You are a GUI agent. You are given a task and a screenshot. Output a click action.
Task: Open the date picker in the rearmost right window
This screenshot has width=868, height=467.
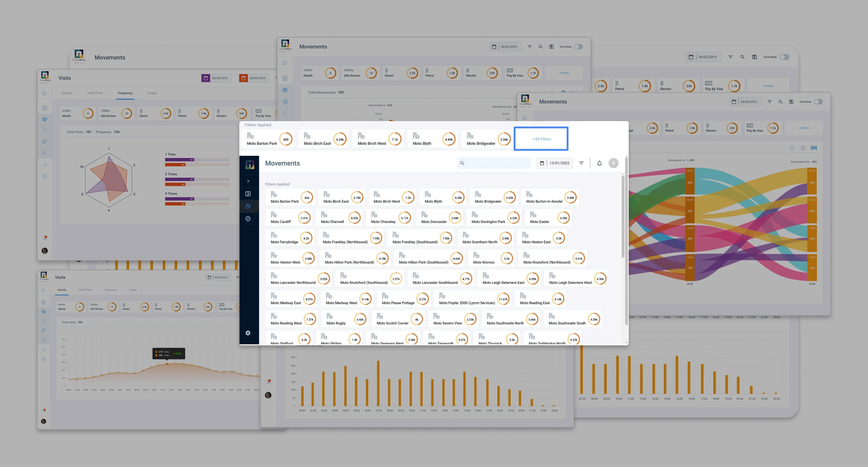703,57
